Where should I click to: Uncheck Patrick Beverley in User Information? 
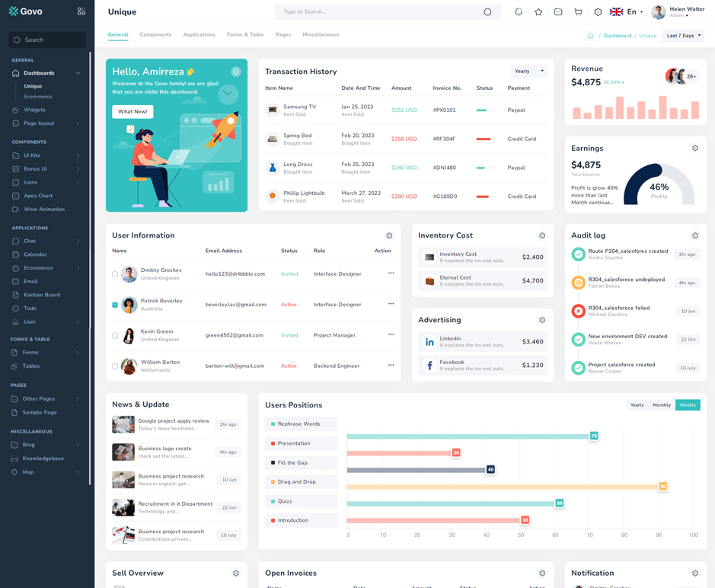pyautogui.click(x=114, y=305)
